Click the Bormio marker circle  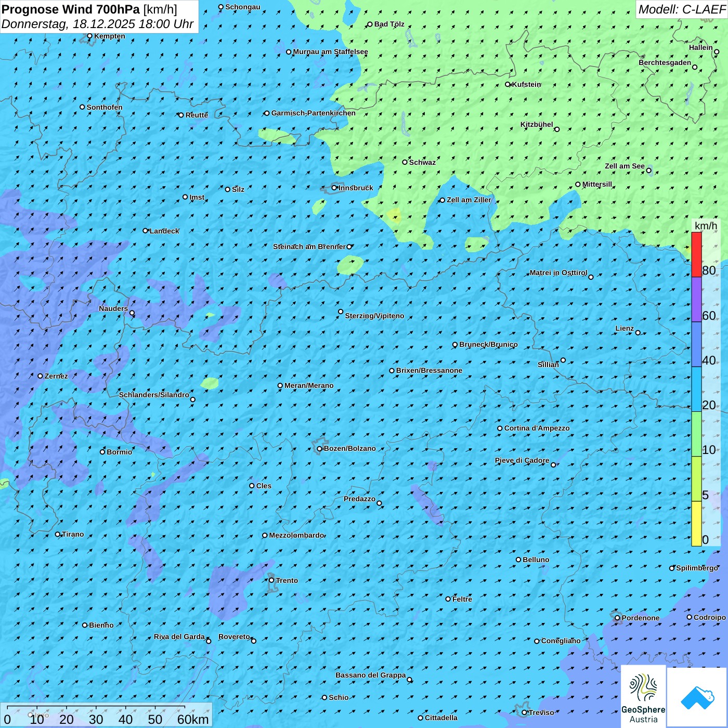102,452
